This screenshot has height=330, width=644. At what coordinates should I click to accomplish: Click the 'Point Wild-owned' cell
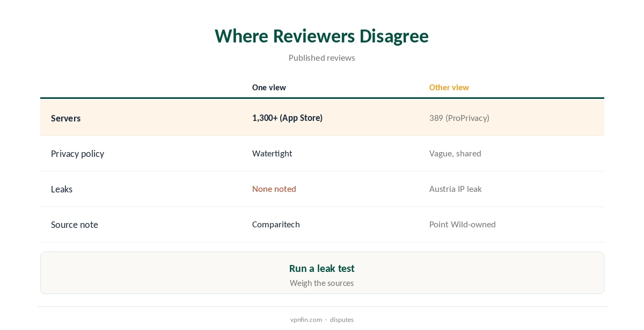pos(462,224)
